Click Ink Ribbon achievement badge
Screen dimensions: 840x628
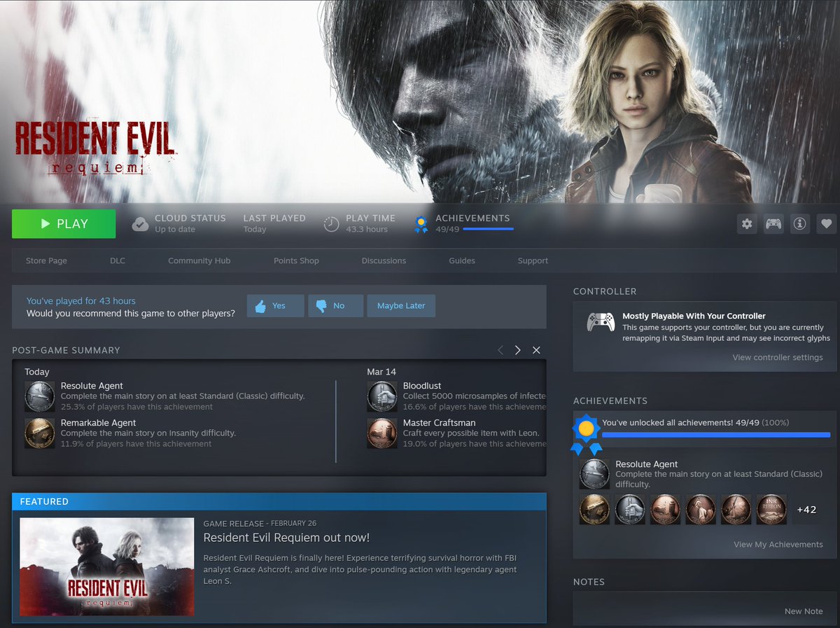point(771,510)
